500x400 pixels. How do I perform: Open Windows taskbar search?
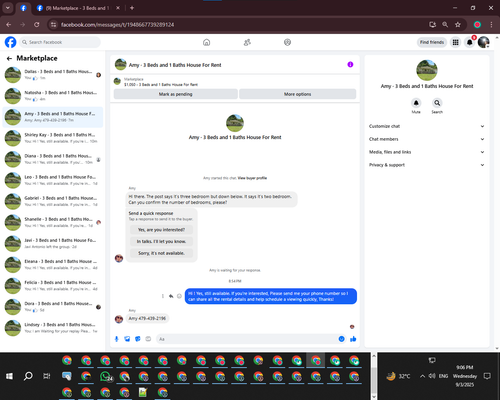pyautogui.click(x=28, y=376)
